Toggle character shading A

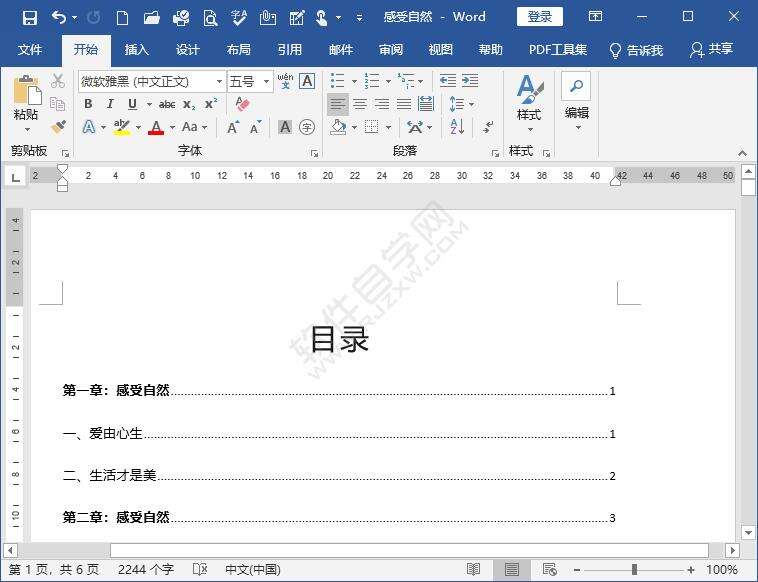[x=285, y=127]
